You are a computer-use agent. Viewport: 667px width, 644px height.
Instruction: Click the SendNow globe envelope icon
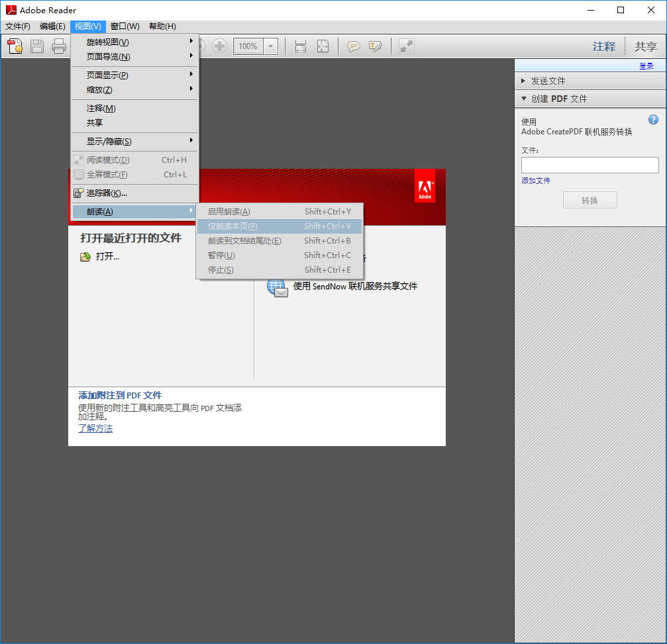click(x=278, y=287)
